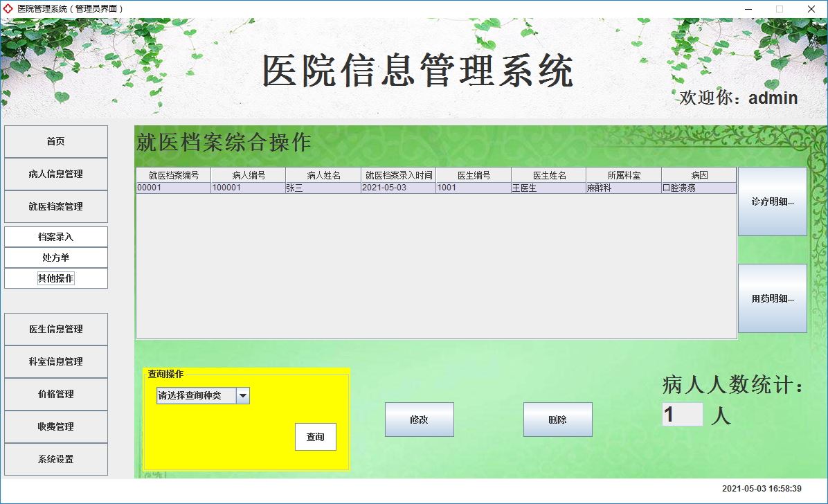Viewport: 828px width, 504px height.
Task: Open 科室信息管理 department information management
Action: (55, 361)
